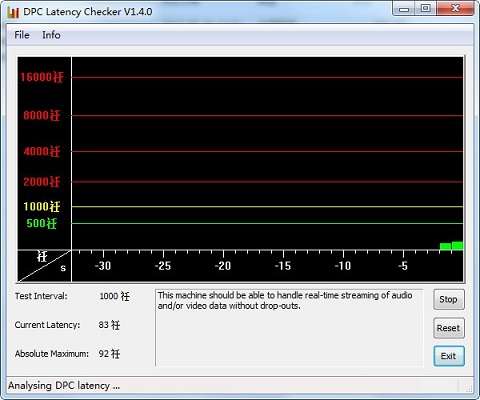Viewport: 480px width, 400px height.
Task: Click the Analysing DPC latency status text
Action: click(64, 386)
